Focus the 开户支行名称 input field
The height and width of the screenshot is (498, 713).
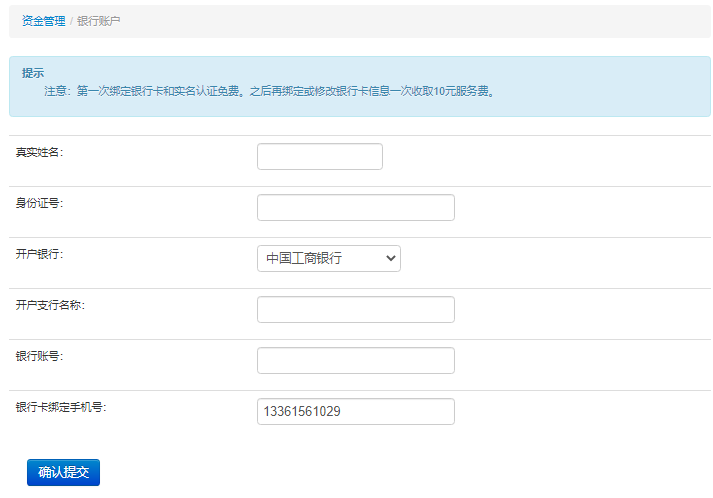click(355, 310)
